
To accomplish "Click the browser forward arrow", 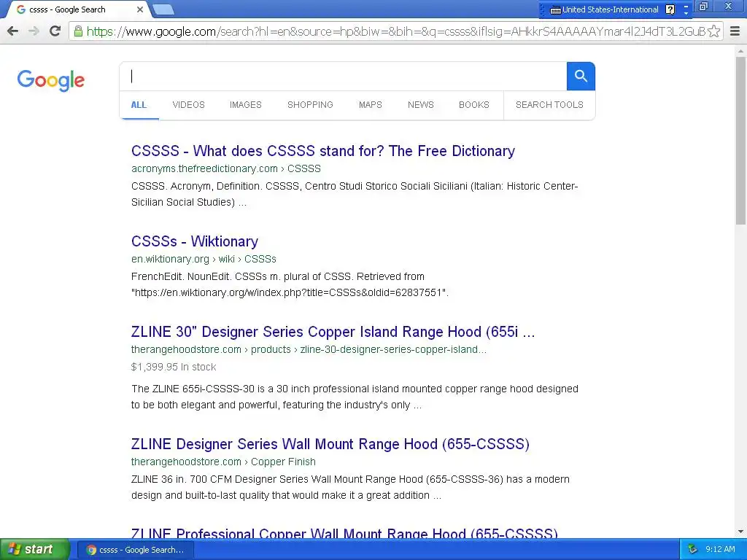I will pos(34,31).
